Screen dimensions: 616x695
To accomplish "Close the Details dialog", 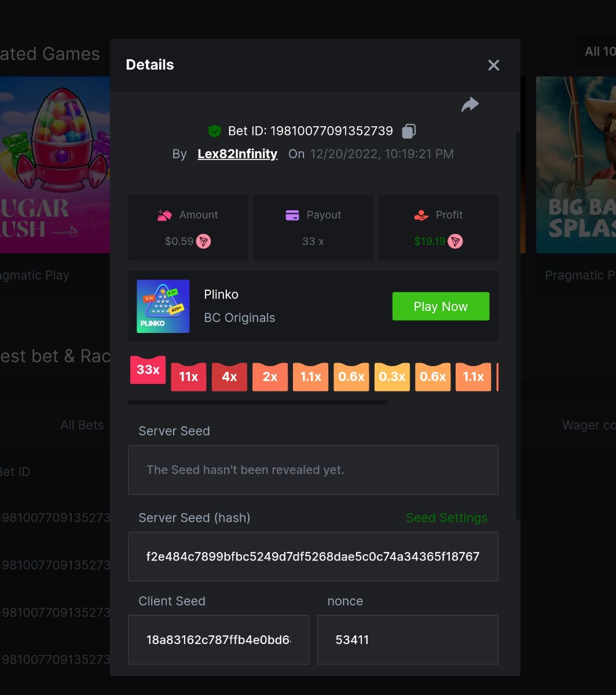I will point(493,65).
